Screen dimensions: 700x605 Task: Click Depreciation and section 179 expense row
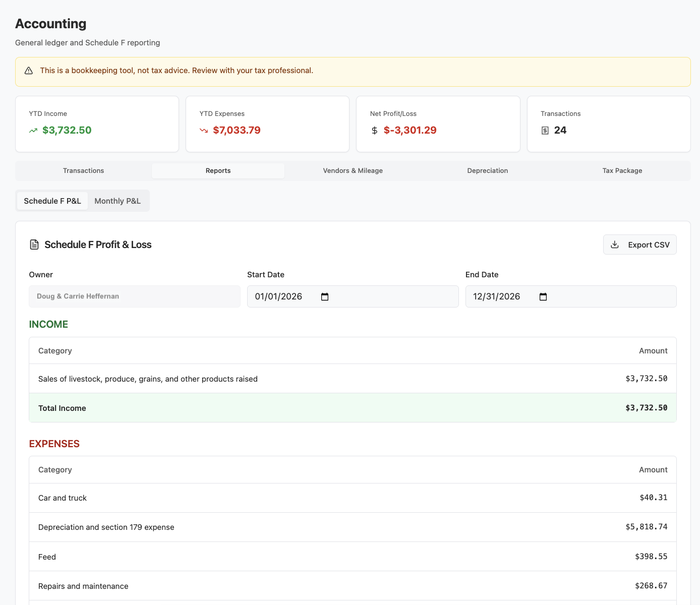[353, 527]
